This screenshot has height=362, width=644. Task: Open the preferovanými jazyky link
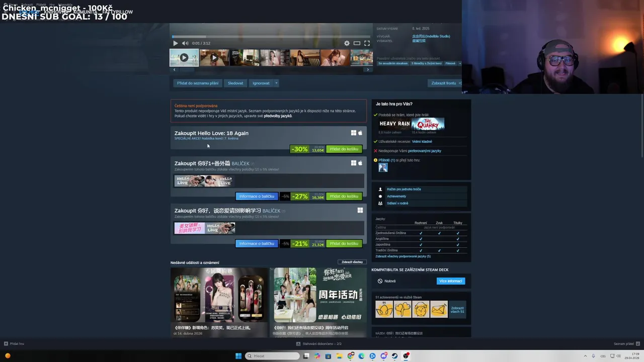[x=425, y=151]
